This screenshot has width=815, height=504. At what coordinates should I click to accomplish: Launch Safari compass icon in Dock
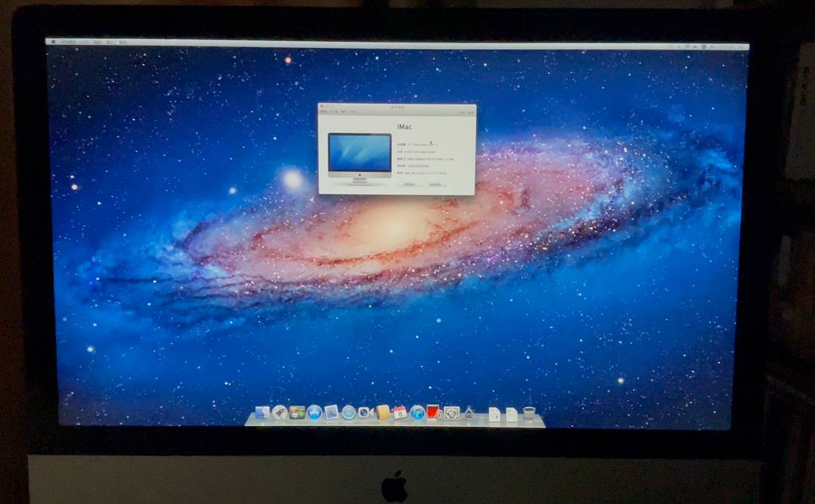point(348,413)
